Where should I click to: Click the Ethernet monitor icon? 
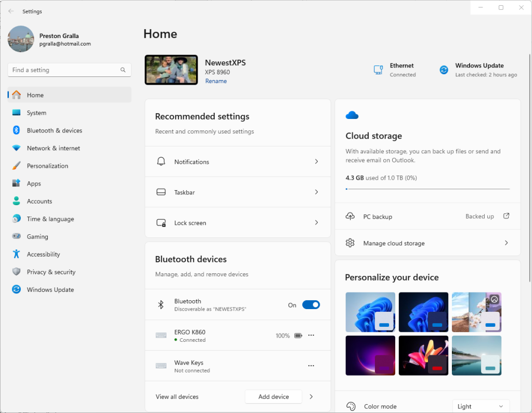[378, 70]
